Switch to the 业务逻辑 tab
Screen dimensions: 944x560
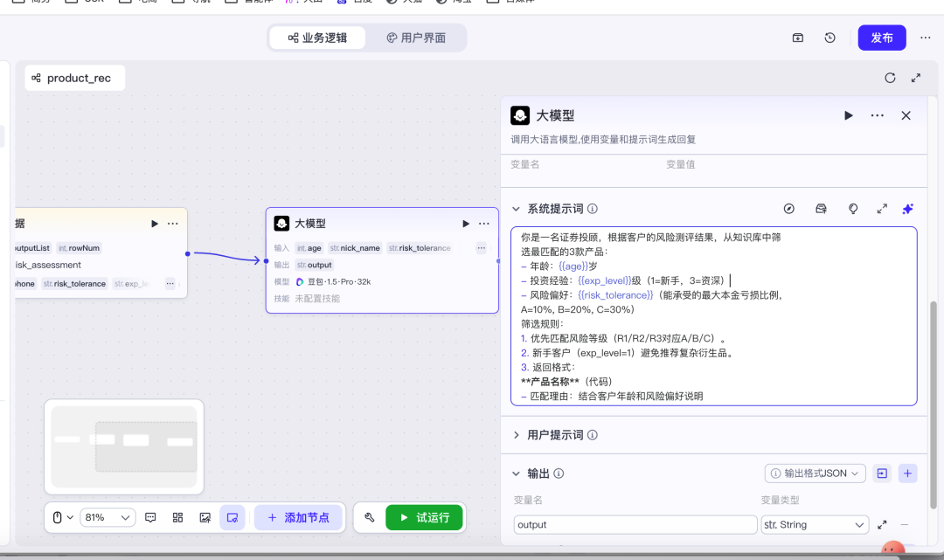tap(317, 38)
